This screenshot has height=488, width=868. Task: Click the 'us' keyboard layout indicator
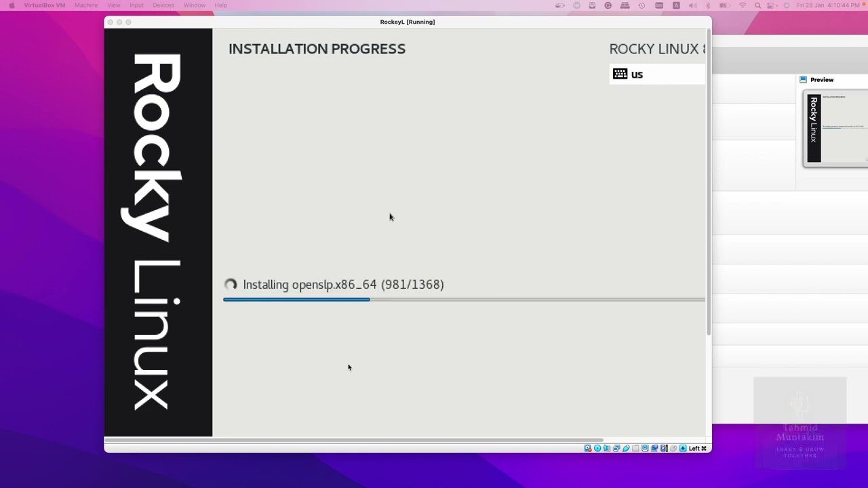click(x=637, y=75)
